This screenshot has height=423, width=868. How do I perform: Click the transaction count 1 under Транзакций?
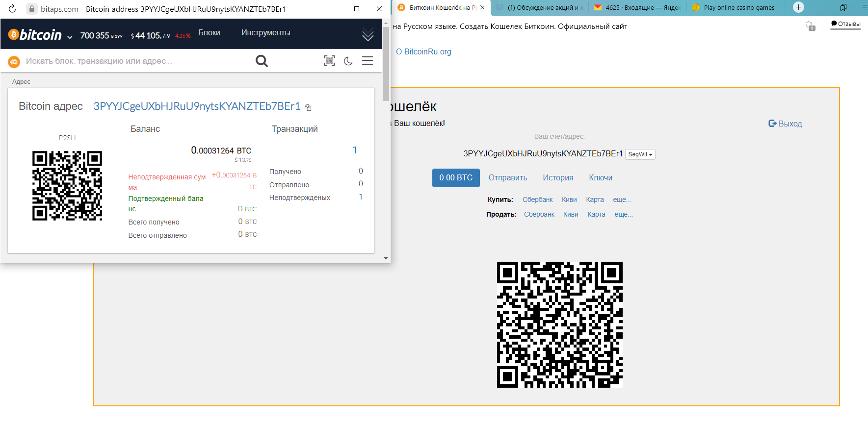click(x=355, y=150)
